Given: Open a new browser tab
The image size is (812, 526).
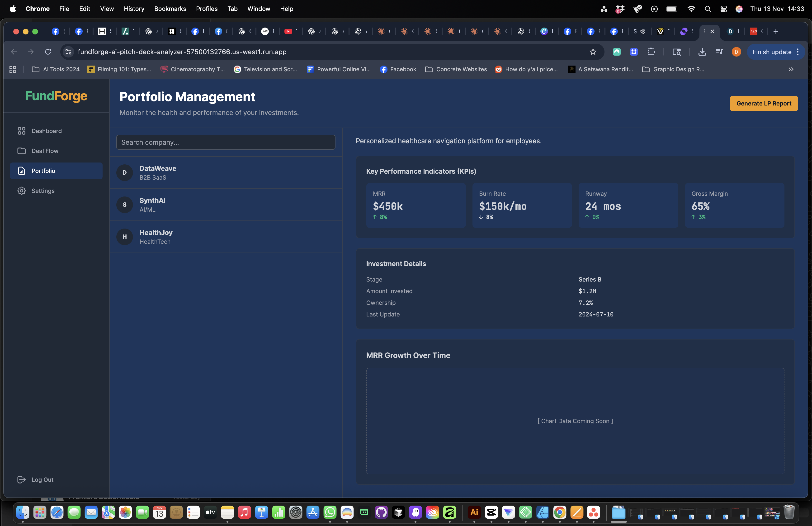Looking at the screenshot, I should pos(776,31).
